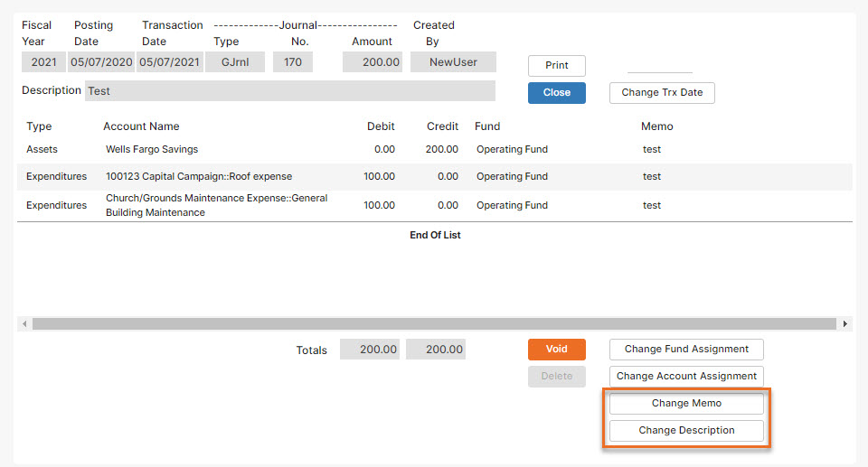Click the Type column header
The height and width of the screenshot is (467, 868).
click(x=39, y=126)
